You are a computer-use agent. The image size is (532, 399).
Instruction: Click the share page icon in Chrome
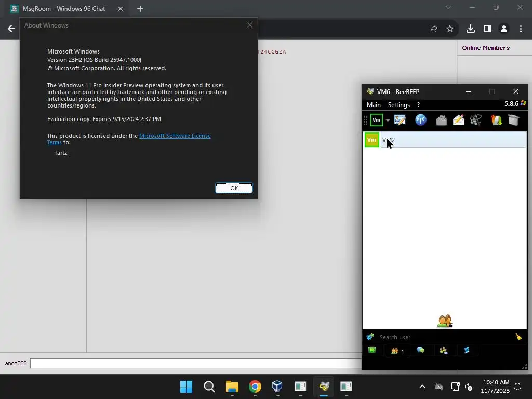click(x=433, y=29)
